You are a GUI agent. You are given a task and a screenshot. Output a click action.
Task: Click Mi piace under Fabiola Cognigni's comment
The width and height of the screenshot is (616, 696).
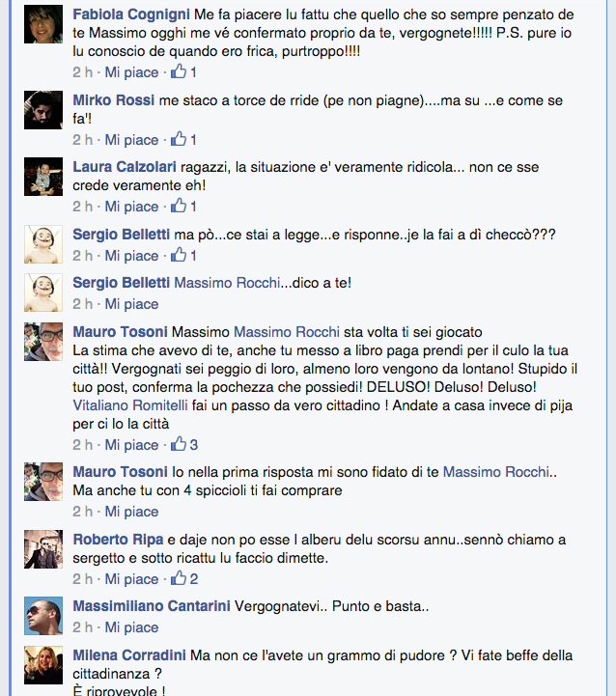(131, 72)
